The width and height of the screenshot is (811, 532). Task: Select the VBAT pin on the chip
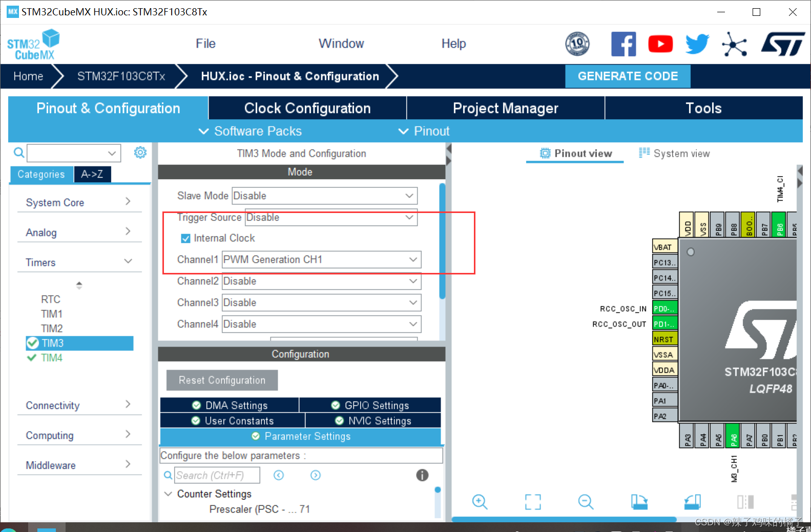point(665,247)
